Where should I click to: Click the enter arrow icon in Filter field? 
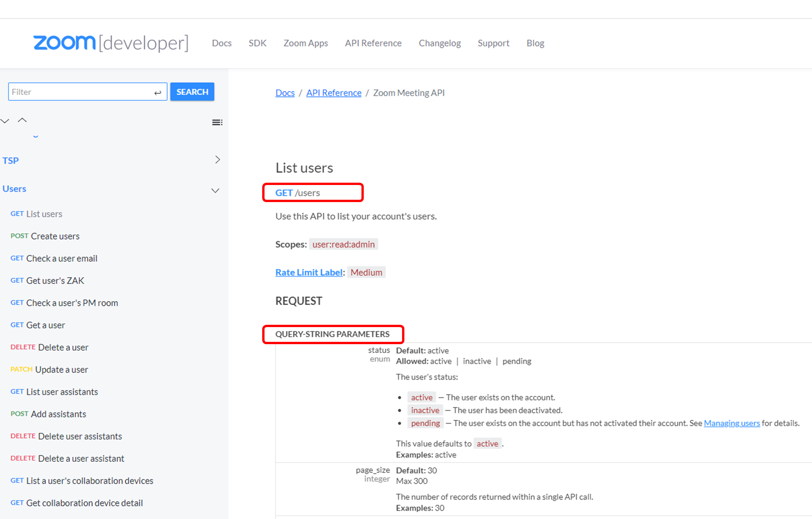158,92
